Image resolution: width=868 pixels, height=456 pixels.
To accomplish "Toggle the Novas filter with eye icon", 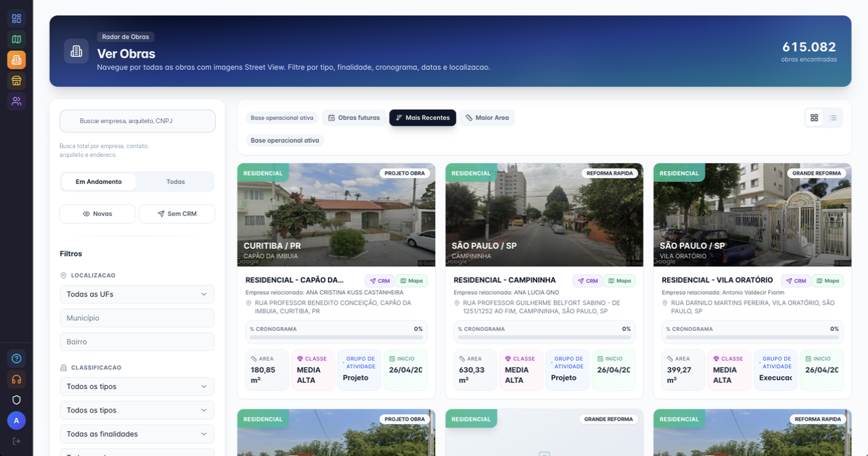I will click(x=97, y=214).
